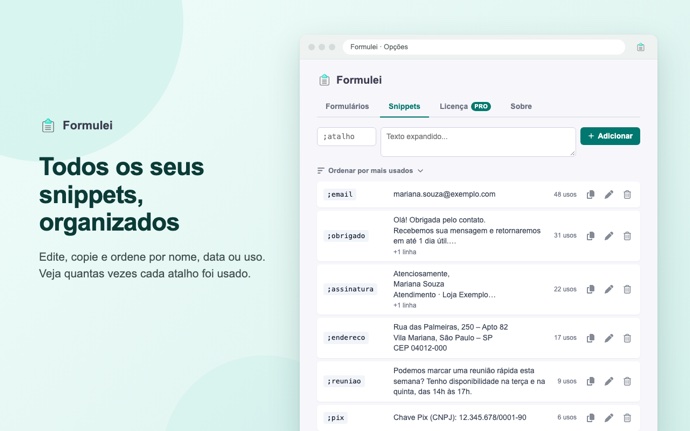Switch to the Formulários tab
690x431 pixels.
[x=347, y=107]
